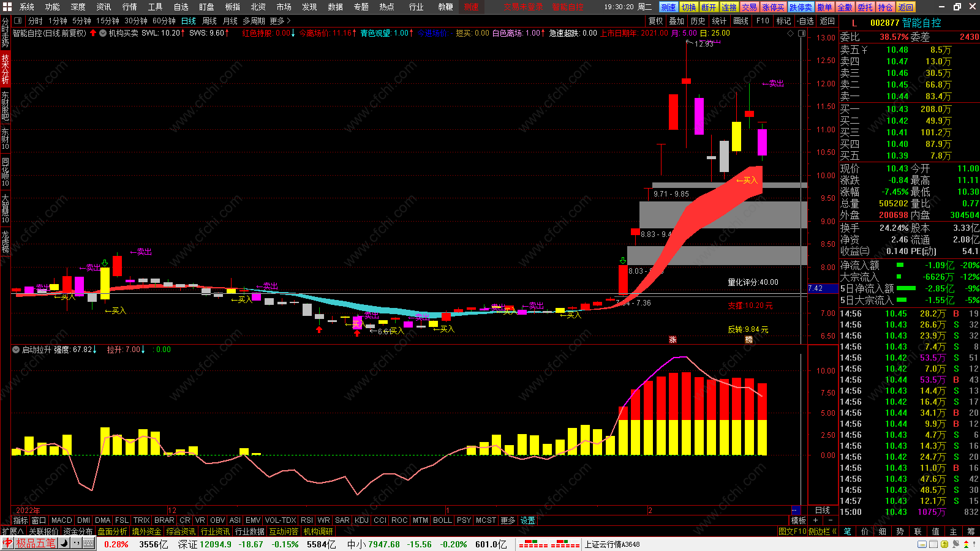980x551 pixels.
Task: Click the 测速 speed test button
Action: point(668,7)
